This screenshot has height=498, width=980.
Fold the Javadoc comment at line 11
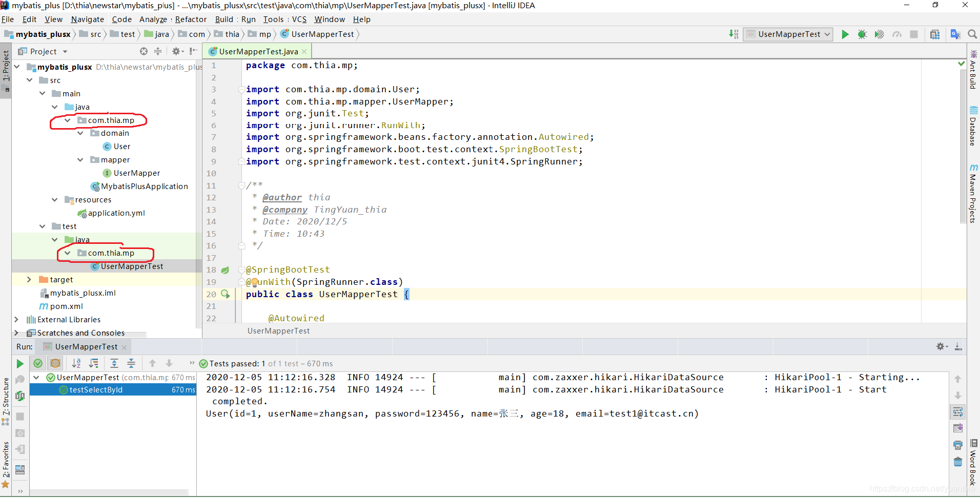coord(241,185)
